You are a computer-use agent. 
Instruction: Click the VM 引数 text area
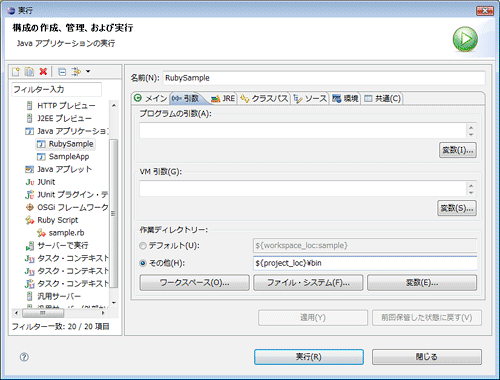coord(303,189)
